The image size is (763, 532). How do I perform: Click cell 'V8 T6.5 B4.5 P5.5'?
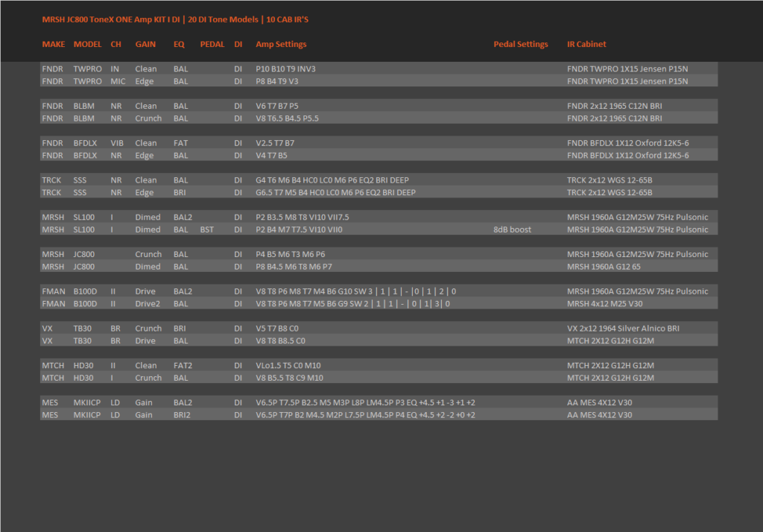coord(287,118)
